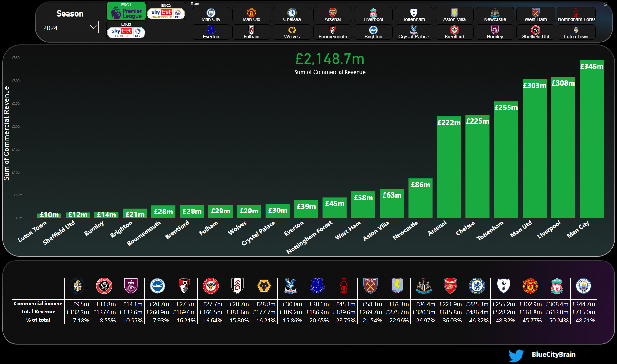Click the West Ham crest in table
The width and height of the screenshot is (617, 364).
(371, 286)
